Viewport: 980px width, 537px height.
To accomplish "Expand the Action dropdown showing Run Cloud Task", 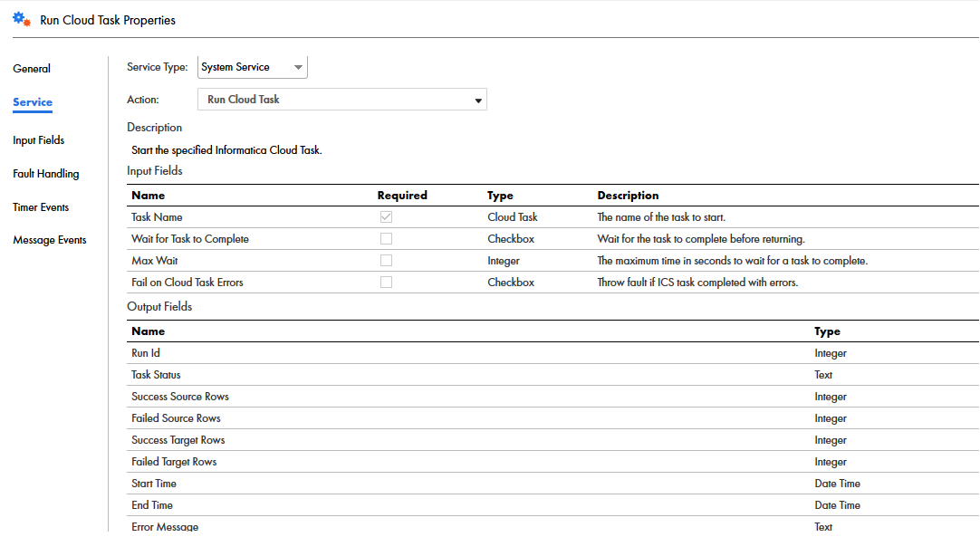I will (x=341, y=100).
